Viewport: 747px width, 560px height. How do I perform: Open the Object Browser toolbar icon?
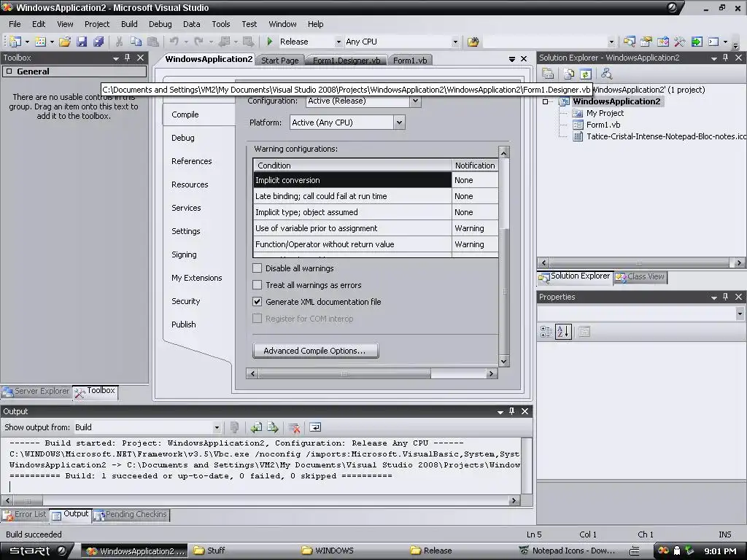click(x=662, y=42)
